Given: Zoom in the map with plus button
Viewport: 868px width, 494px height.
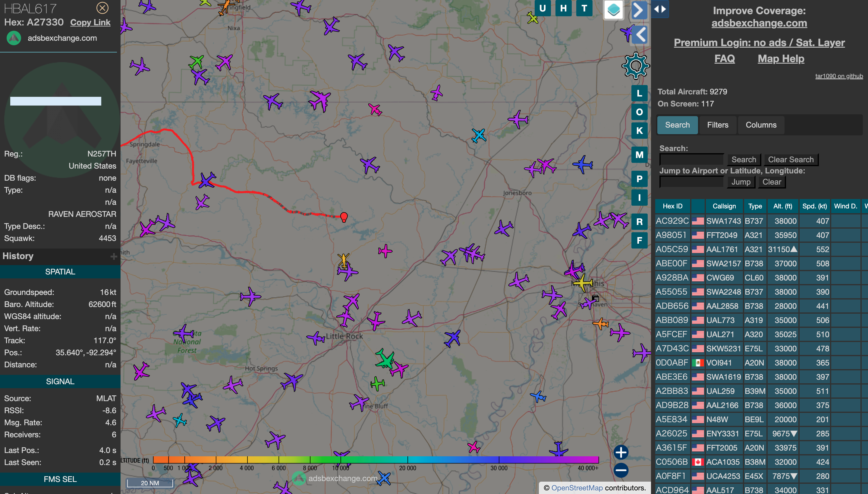Looking at the screenshot, I should click(621, 452).
